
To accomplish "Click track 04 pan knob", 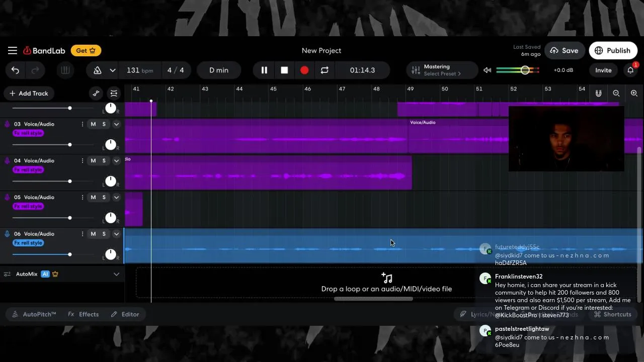I will click(x=110, y=182).
